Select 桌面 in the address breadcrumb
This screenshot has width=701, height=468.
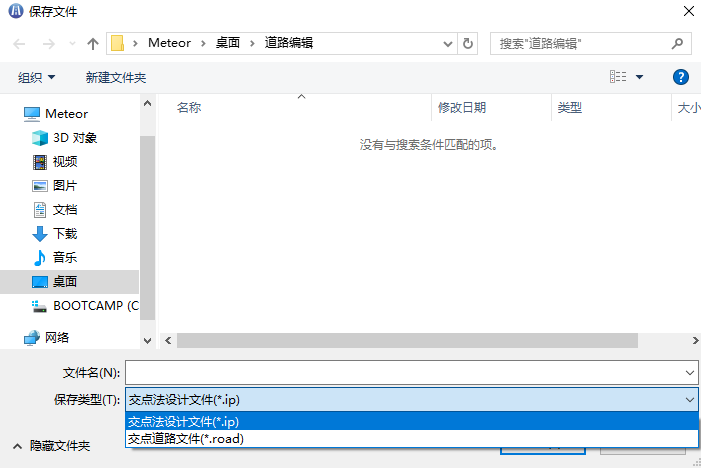pos(228,43)
